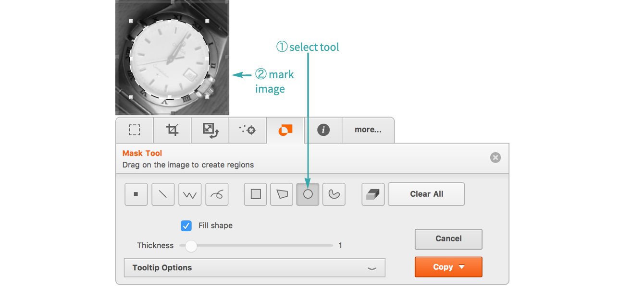
Task: Click the Thickness slider handle
Action: click(x=191, y=246)
